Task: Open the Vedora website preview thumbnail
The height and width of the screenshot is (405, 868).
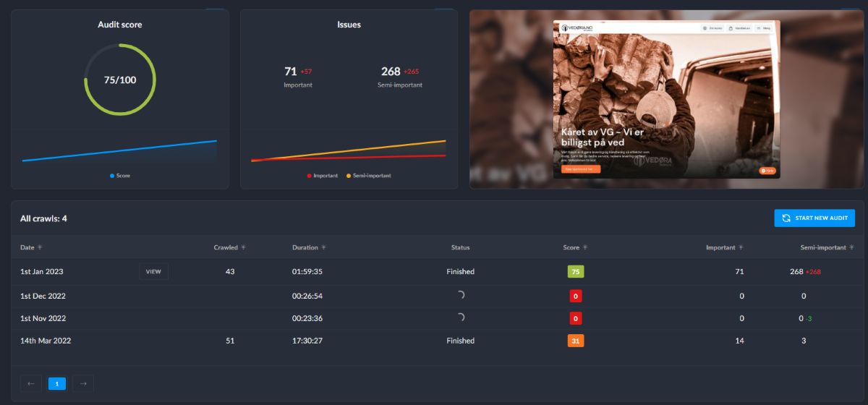Action: point(666,99)
